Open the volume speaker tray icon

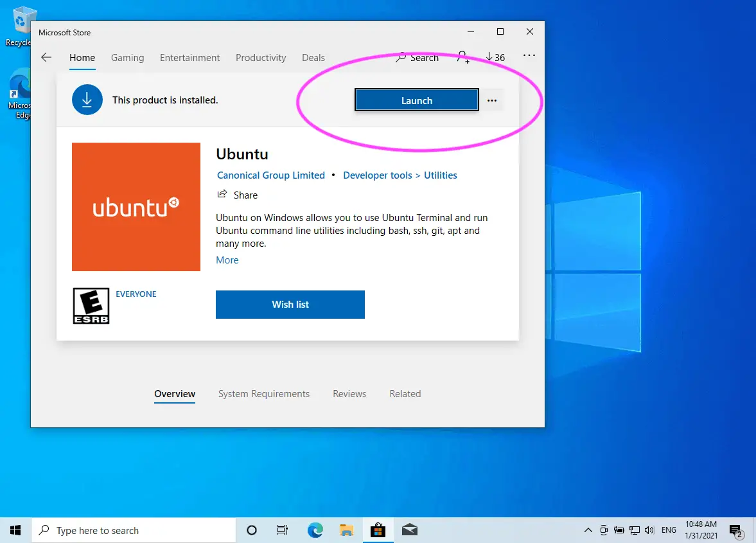point(649,530)
